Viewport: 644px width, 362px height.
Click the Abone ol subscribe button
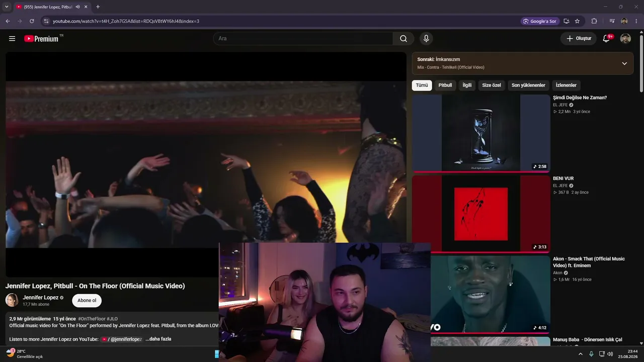(87, 301)
